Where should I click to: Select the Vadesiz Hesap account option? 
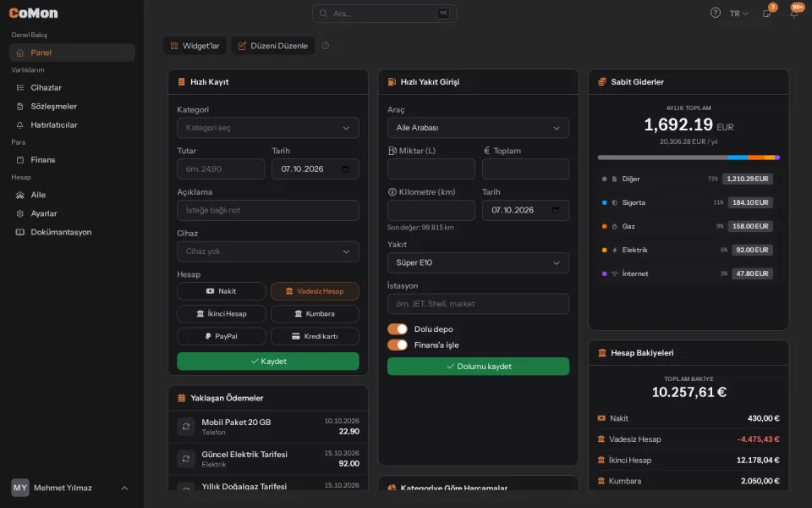[x=315, y=291]
